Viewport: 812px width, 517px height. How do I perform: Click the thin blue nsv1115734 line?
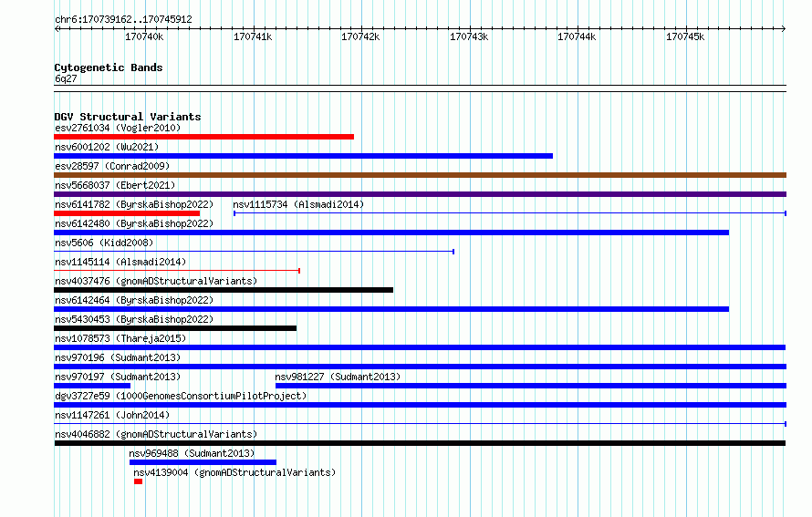point(510,213)
